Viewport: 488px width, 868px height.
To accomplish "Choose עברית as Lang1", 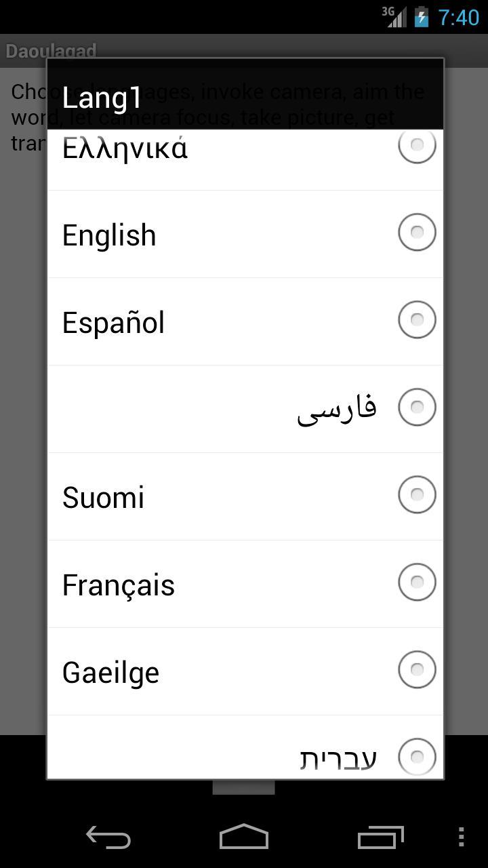I will 417,756.
